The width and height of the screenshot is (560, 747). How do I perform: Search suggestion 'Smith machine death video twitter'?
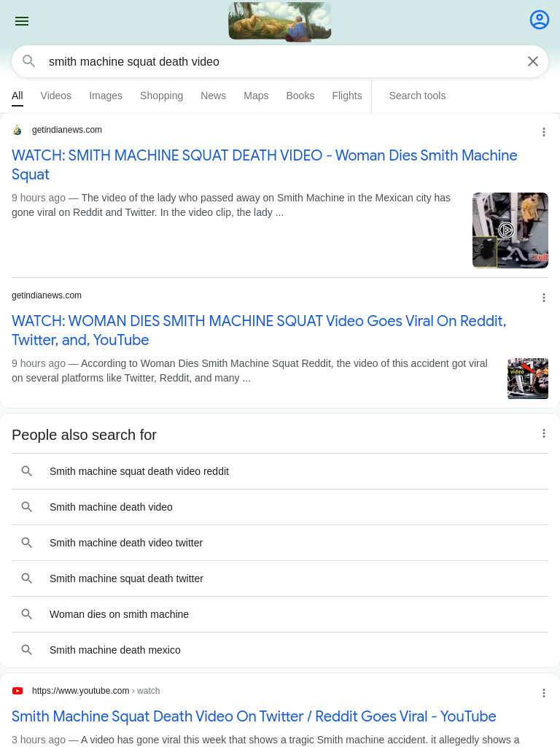tap(280, 543)
